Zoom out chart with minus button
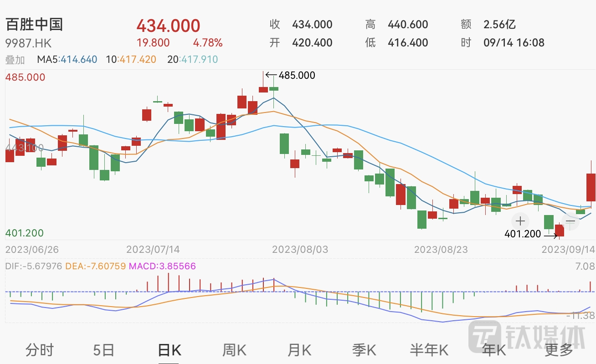 [x=570, y=221]
